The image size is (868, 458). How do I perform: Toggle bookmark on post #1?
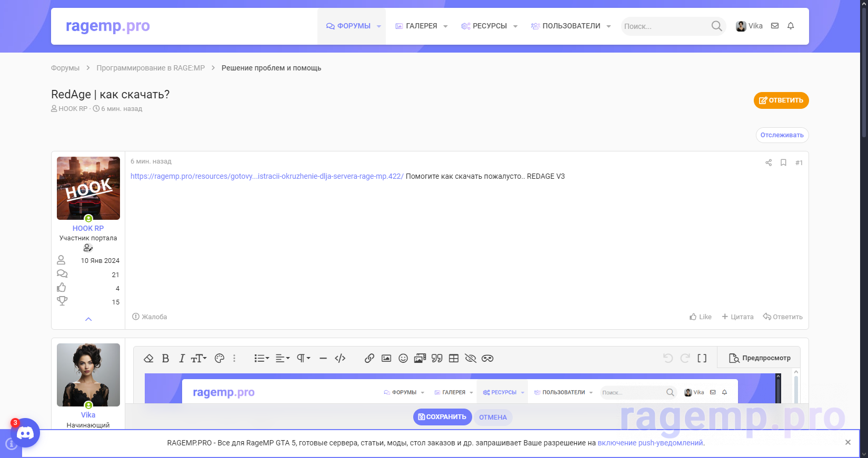pyautogui.click(x=783, y=162)
